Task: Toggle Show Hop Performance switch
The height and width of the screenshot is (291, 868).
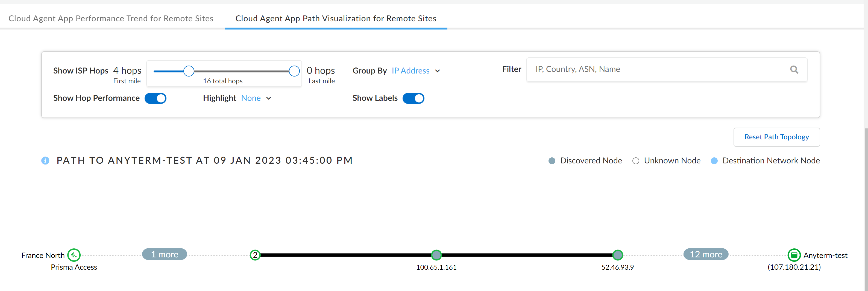Action: (155, 98)
